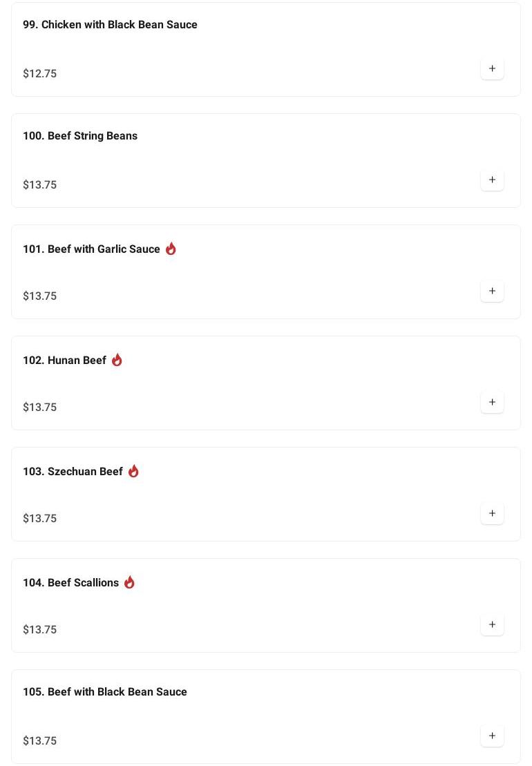
Task: Select 104. Beef Scallions item name
Action: pos(70,583)
